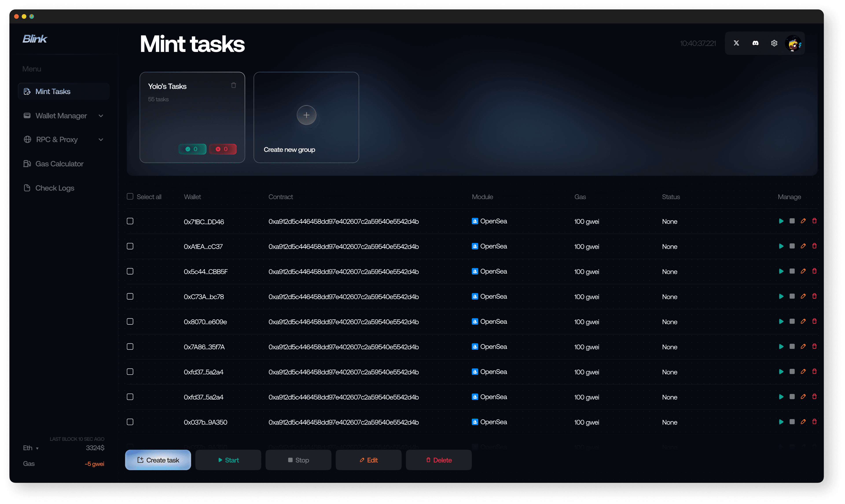
Task: Click the bottom Start button
Action: 228,460
